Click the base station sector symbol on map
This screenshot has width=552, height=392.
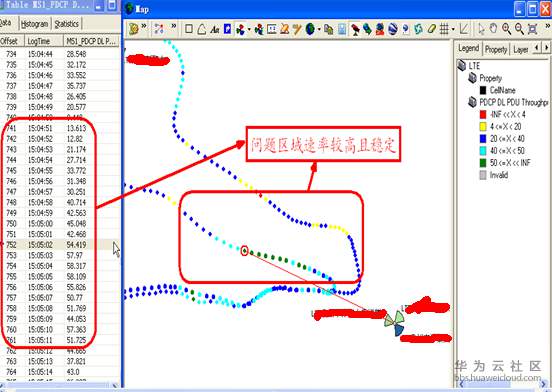[x=395, y=323]
